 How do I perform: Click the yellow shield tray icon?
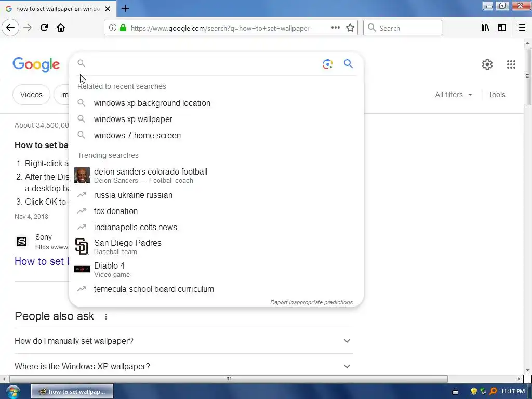(x=474, y=391)
